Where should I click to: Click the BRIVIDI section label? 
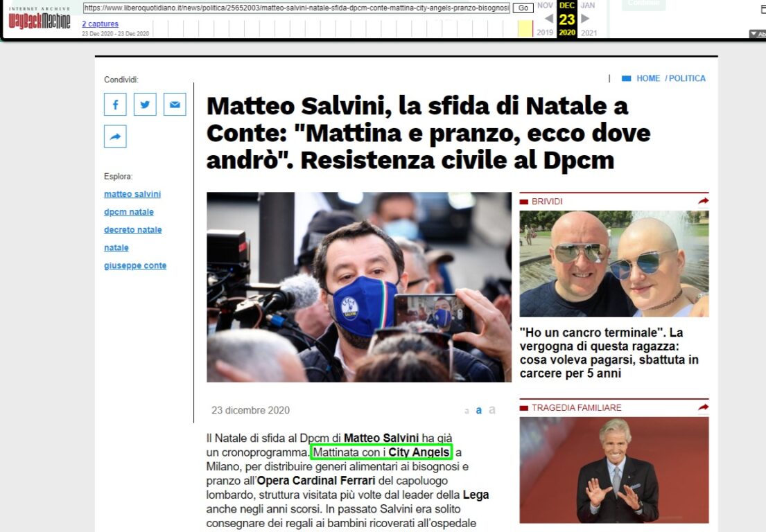[547, 201]
